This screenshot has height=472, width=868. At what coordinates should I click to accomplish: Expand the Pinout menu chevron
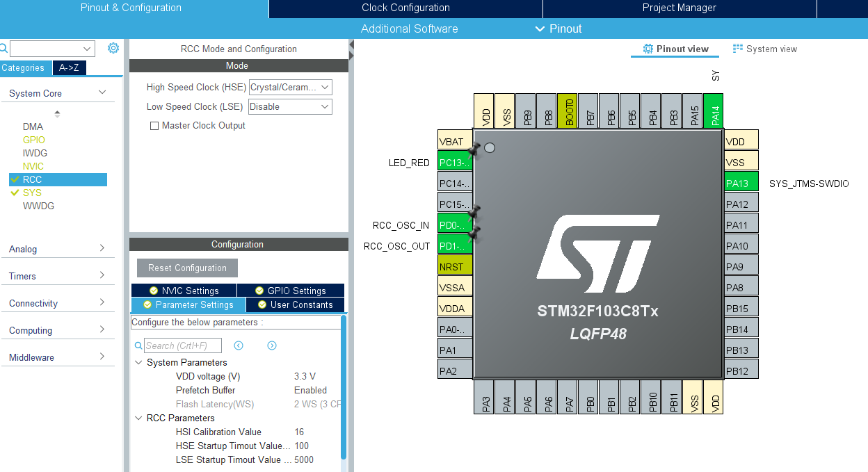pyautogui.click(x=540, y=29)
